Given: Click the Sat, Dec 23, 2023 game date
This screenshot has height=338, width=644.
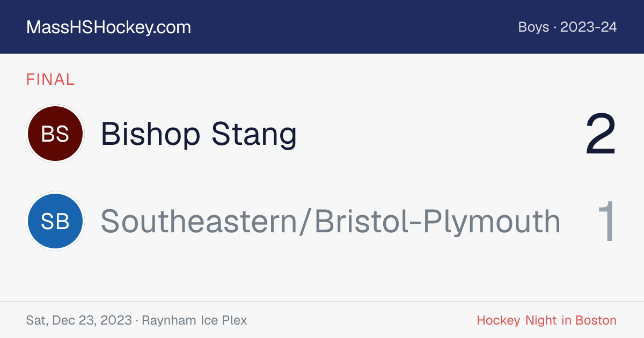Looking at the screenshot, I should (79, 321).
